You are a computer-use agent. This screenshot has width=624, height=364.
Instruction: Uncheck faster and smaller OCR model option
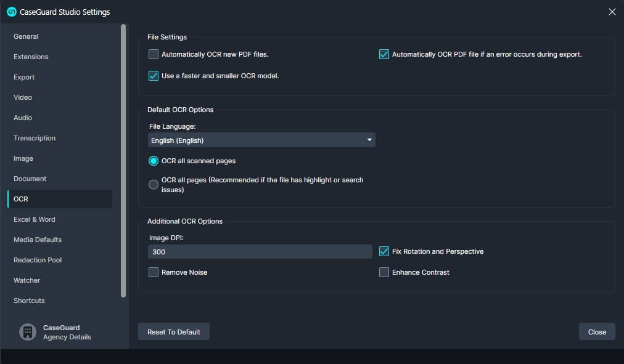point(154,76)
